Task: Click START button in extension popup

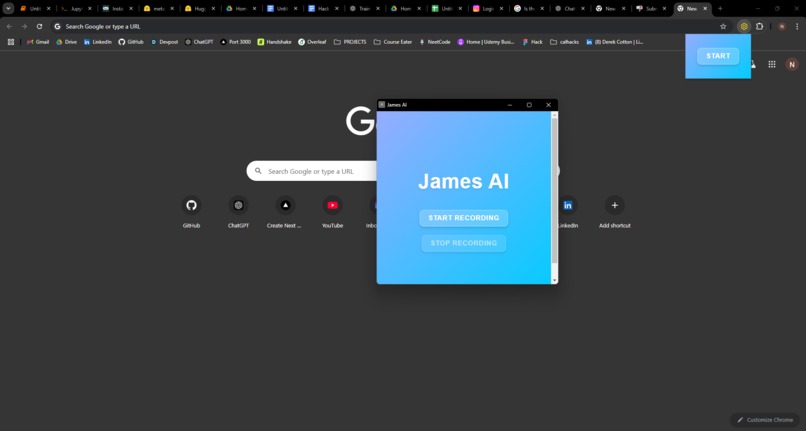Action: pos(718,56)
